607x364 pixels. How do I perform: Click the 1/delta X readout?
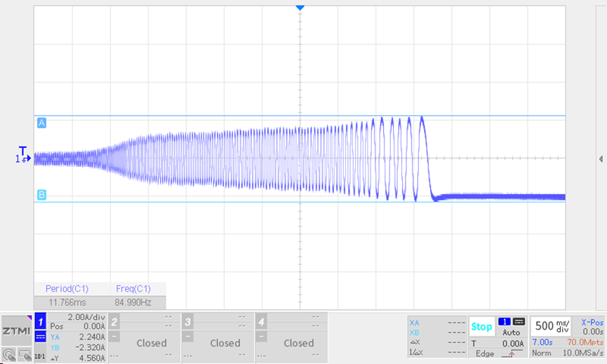437,352
